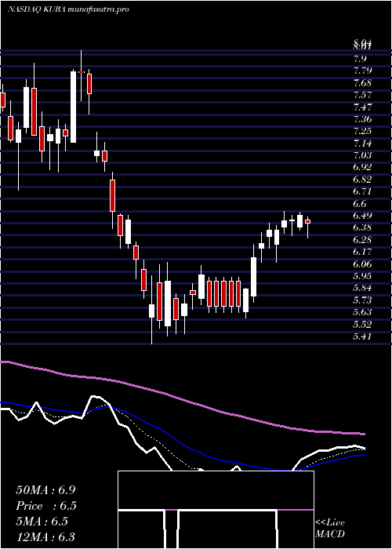Select the 7.14 price axis label
Image resolution: width=392 pixels, height=549 pixels.
[362, 144]
